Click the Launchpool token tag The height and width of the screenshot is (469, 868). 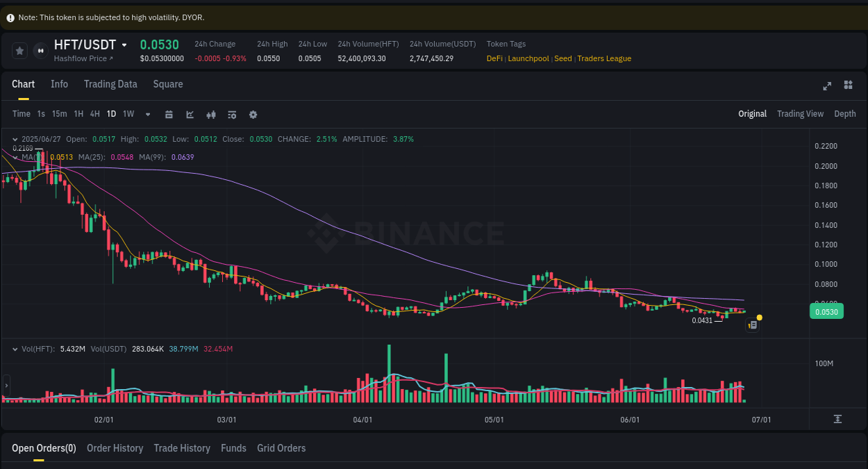pyautogui.click(x=528, y=58)
